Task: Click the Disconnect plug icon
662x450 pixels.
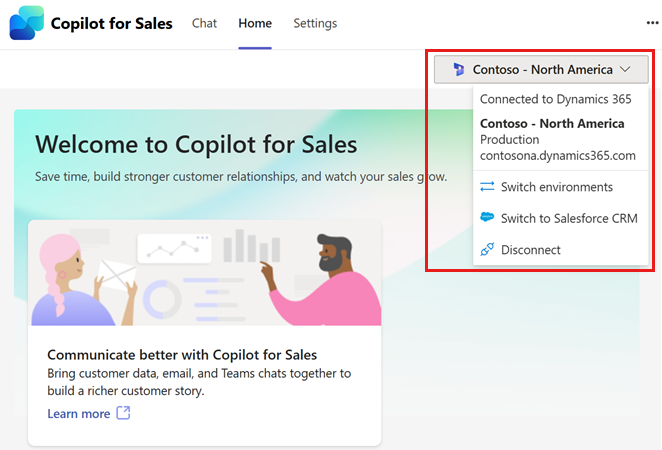Action: (487, 249)
